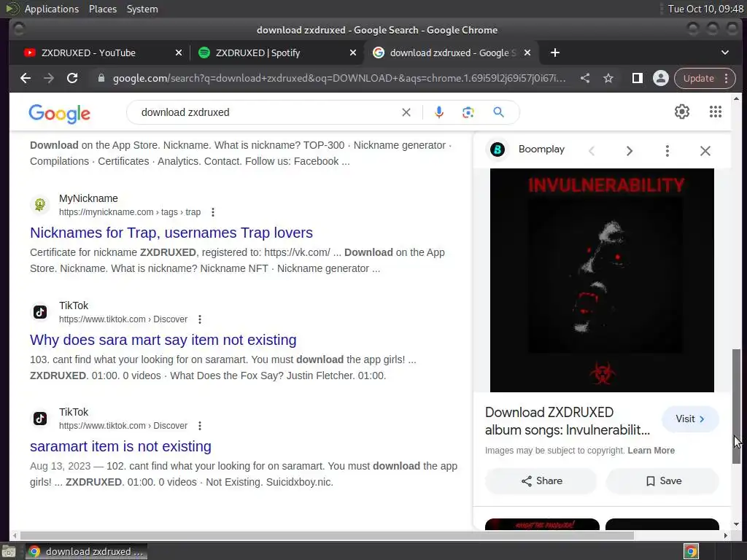Open Google quick settings gear
Image resolution: width=747 pixels, height=560 pixels.
click(682, 112)
